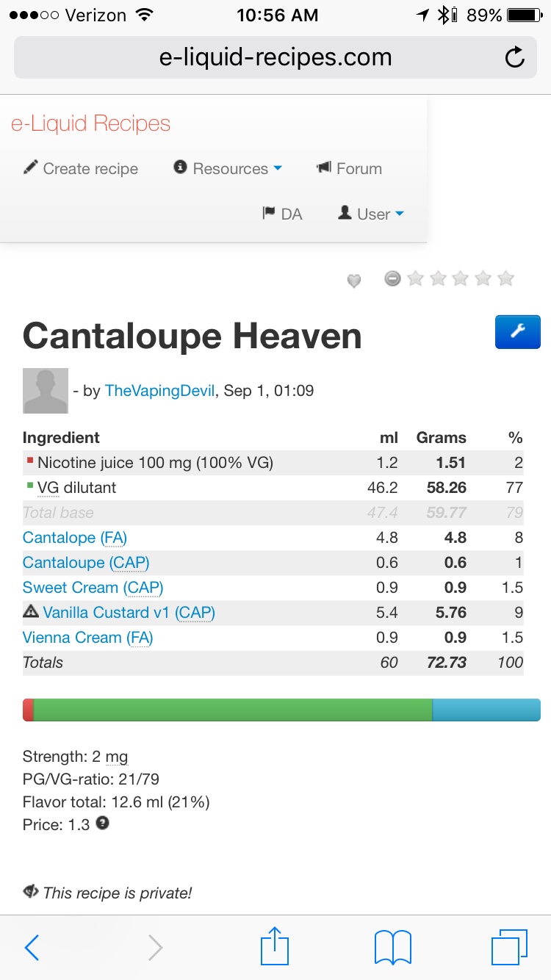Open TheVapingDevil's user profile
The image size is (551, 980).
tap(160, 391)
